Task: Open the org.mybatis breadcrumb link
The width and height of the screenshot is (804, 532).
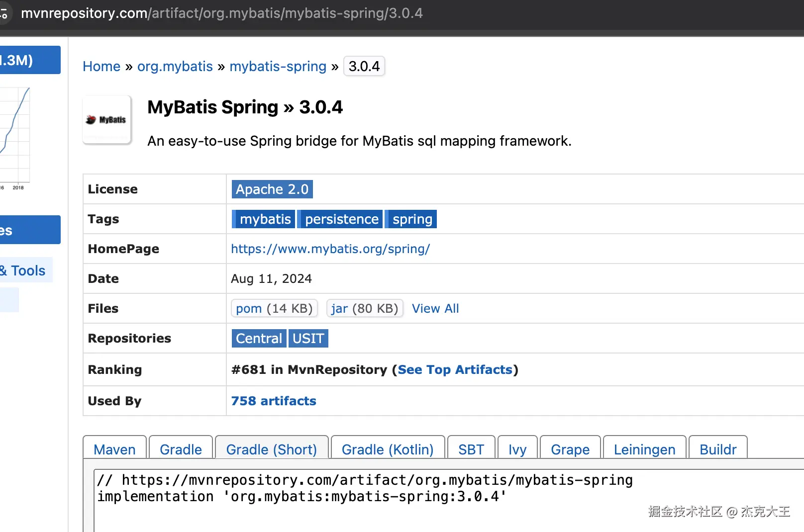Action: (x=175, y=66)
